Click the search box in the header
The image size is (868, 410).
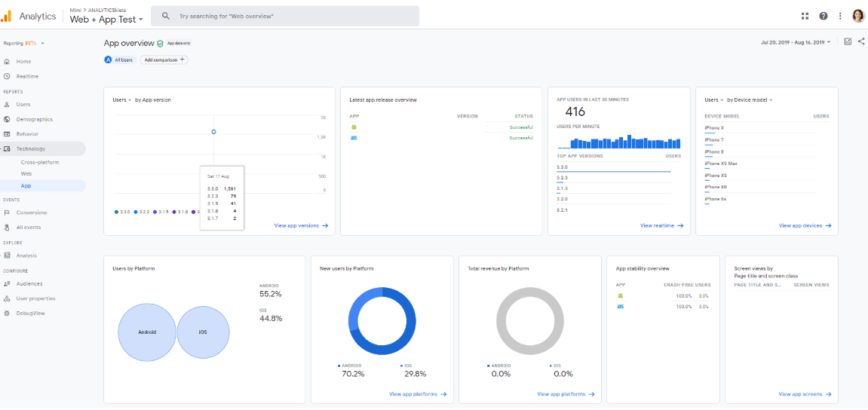tap(285, 16)
